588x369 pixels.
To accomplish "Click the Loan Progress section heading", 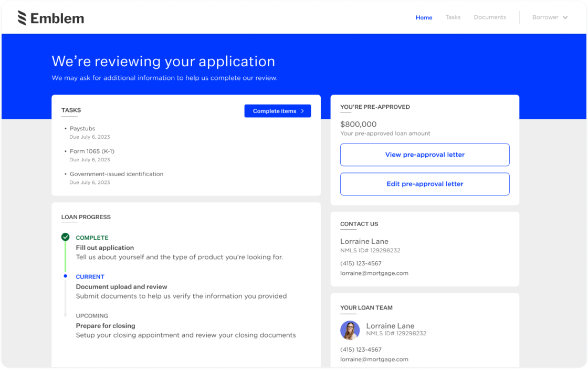I will pos(86,217).
